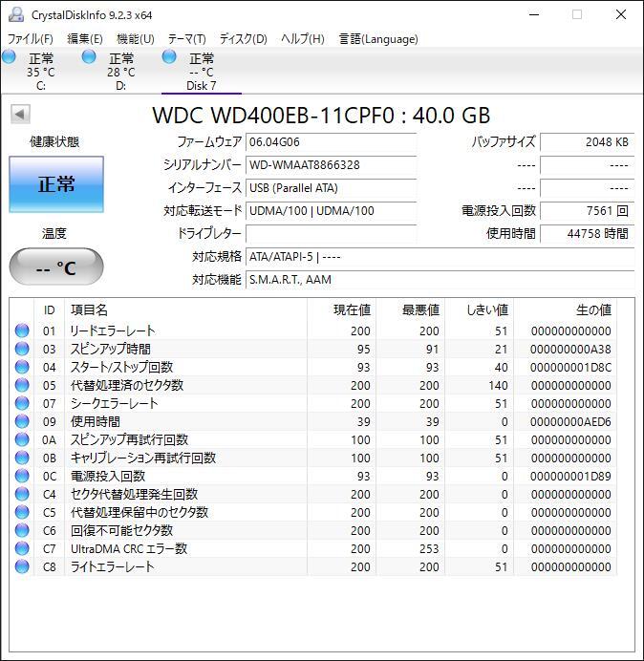
Task: Select the D: drive status orb
Action: (89, 56)
